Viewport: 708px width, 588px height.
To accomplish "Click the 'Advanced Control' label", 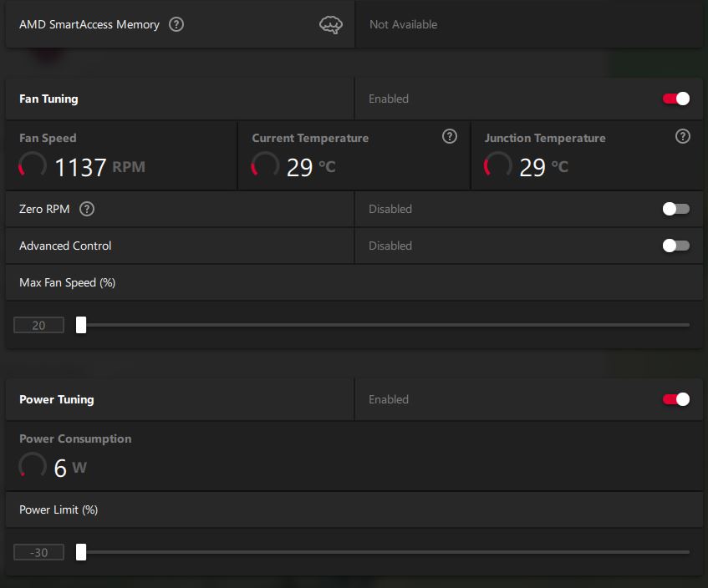I will click(65, 246).
